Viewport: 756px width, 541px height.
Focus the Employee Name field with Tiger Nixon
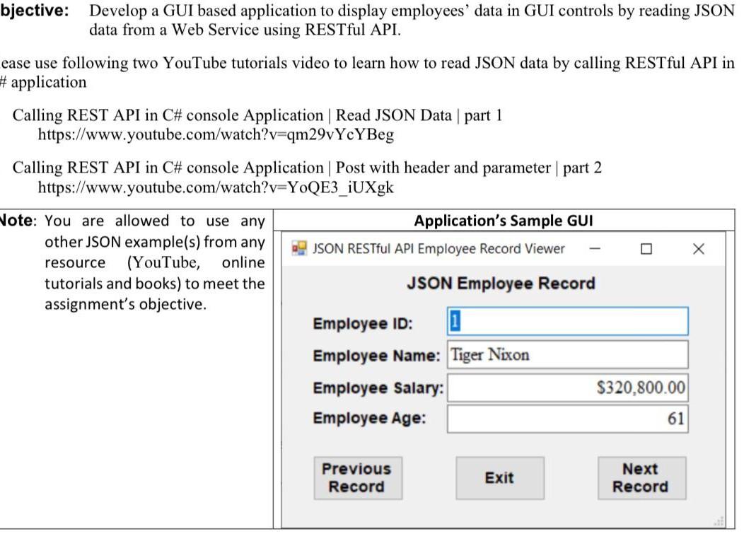pos(567,355)
